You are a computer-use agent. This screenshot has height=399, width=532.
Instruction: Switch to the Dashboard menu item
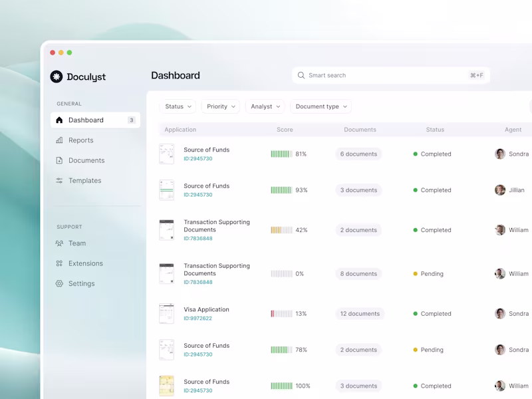84,120
